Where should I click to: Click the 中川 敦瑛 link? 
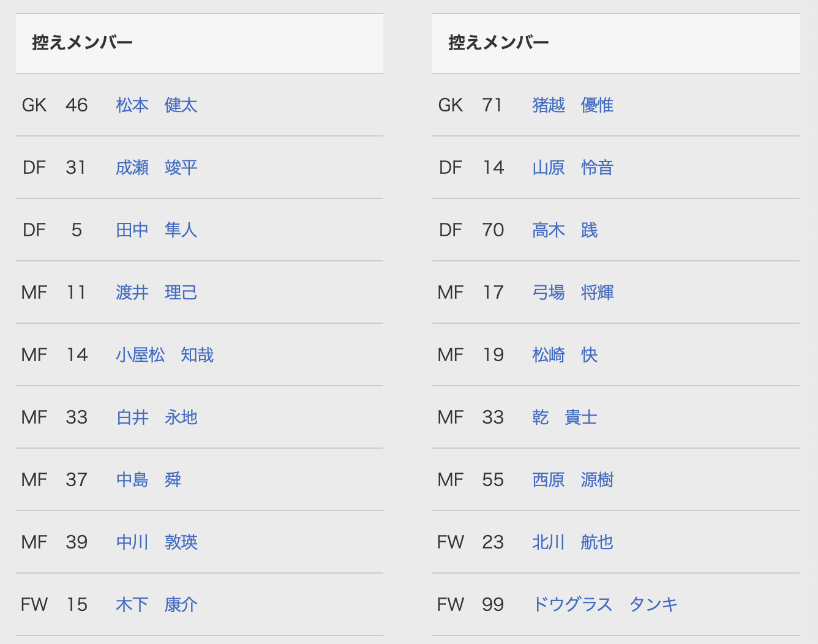pos(157,542)
